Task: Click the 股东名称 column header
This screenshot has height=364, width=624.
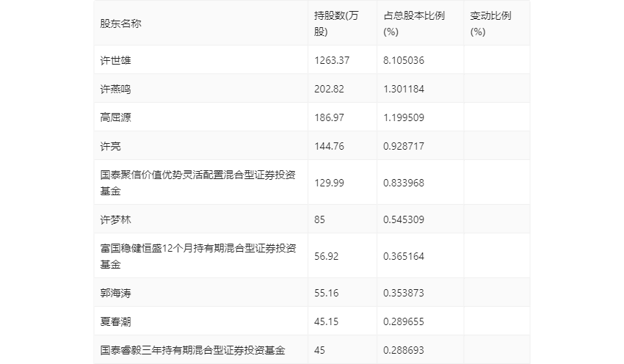Action: [120, 23]
